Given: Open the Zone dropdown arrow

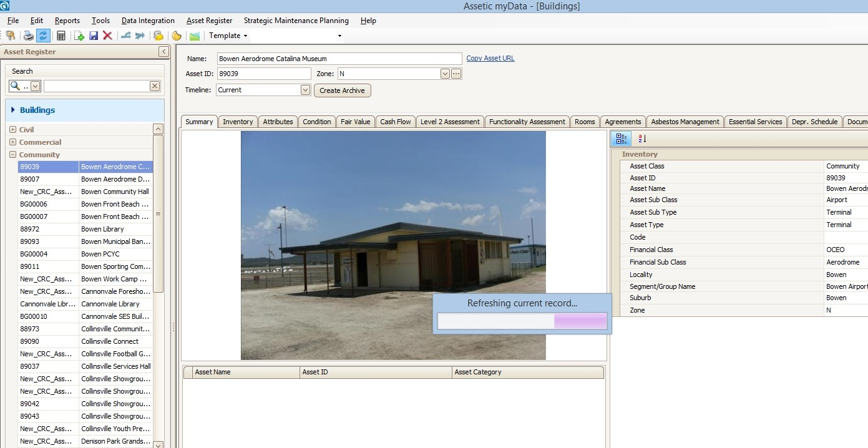Looking at the screenshot, I should pyautogui.click(x=445, y=74).
